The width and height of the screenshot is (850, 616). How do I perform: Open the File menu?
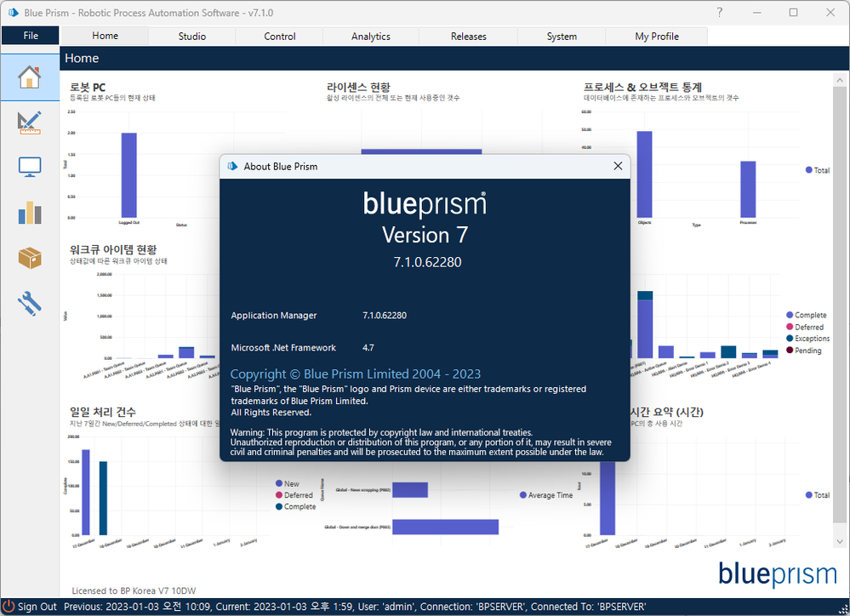coord(31,36)
